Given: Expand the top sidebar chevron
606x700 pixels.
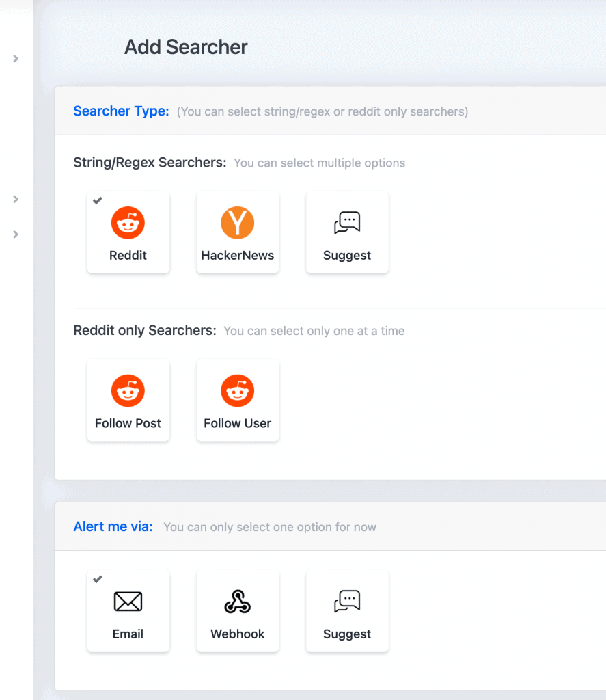Looking at the screenshot, I should pyautogui.click(x=16, y=59).
